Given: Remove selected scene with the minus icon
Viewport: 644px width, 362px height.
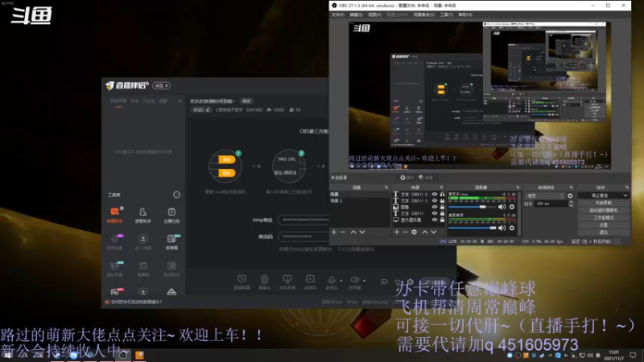Looking at the screenshot, I should [x=343, y=232].
